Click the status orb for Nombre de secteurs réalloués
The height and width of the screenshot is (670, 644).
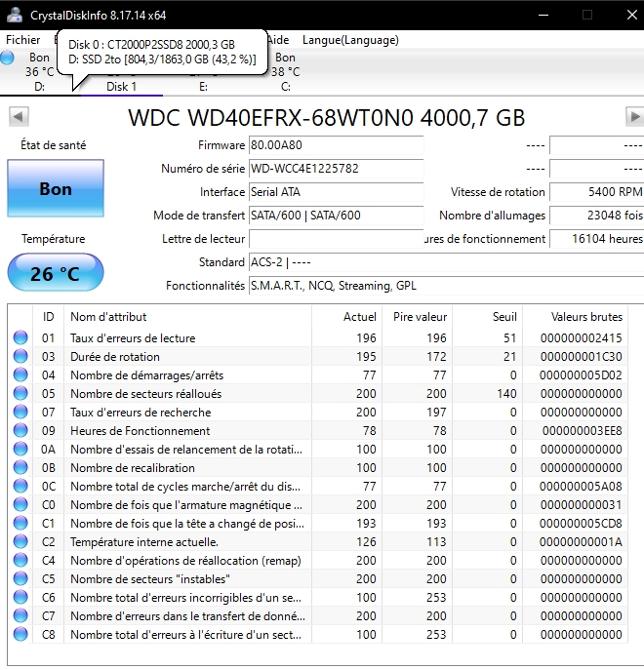point(20,394)
